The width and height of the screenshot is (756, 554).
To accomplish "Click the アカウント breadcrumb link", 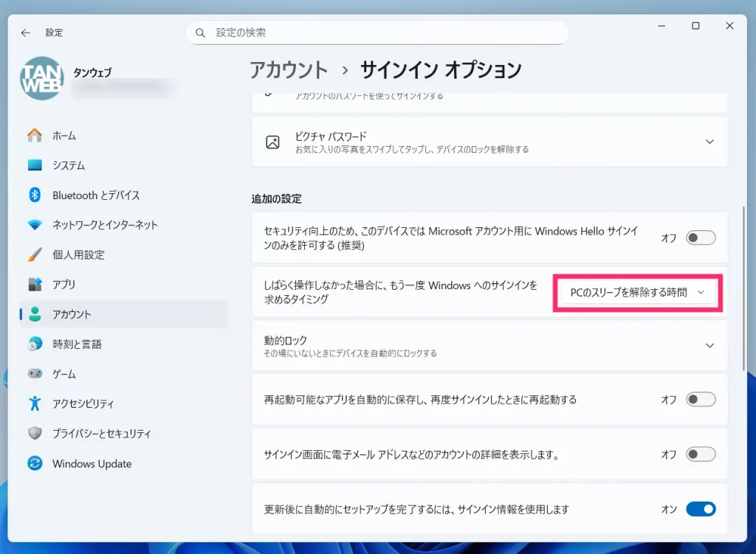I will tap(289, 70).
